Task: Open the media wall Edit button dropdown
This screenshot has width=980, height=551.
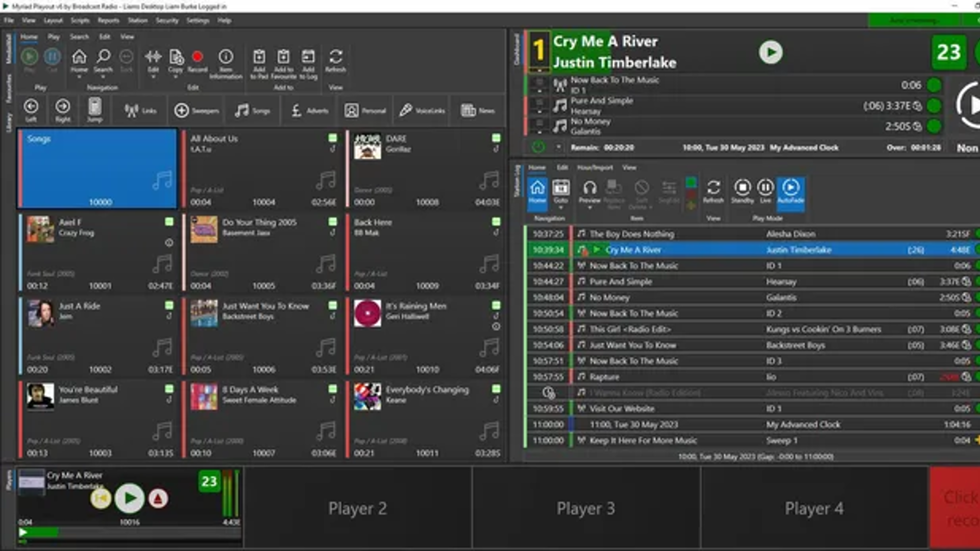Action: 153,77
